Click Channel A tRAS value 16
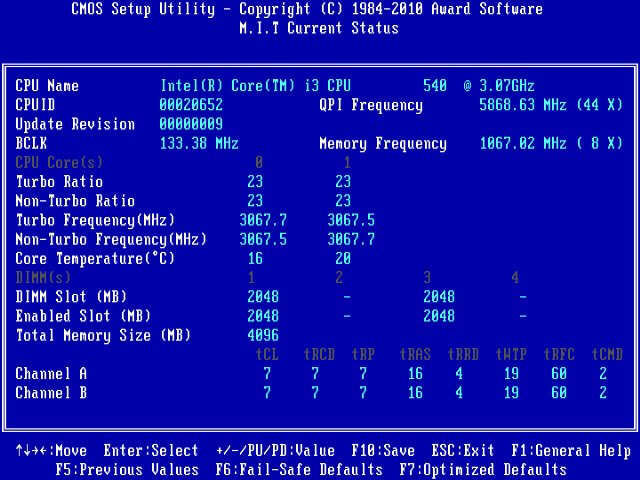640x480 pixels. pos(415,373)
